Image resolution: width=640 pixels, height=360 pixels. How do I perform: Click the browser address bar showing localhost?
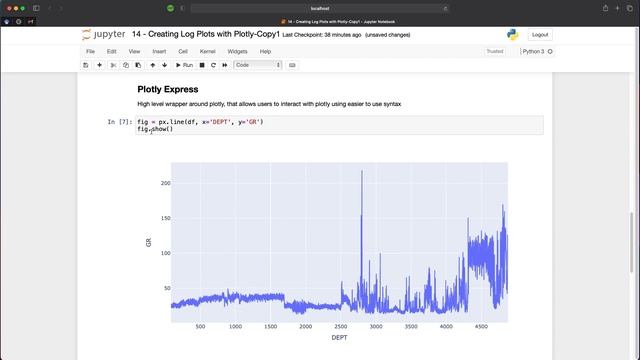(x=320, y=8)
